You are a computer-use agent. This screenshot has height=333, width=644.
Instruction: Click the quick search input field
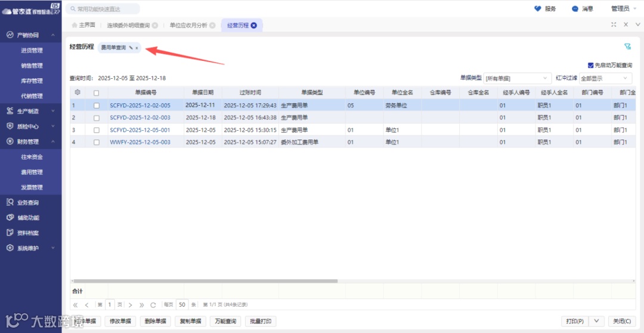pyautogui.click(x=103, y=8)
